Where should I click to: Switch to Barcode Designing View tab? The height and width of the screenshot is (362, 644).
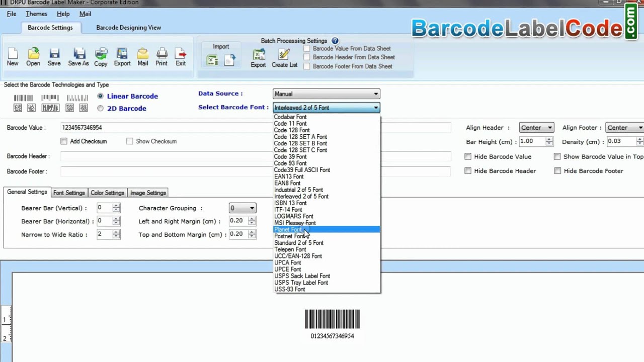tap(128, 28)
